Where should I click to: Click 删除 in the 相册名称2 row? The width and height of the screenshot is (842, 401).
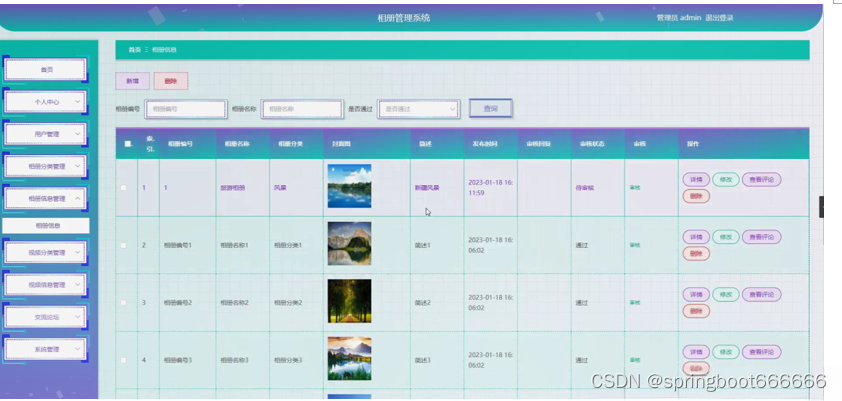point(696,311)
